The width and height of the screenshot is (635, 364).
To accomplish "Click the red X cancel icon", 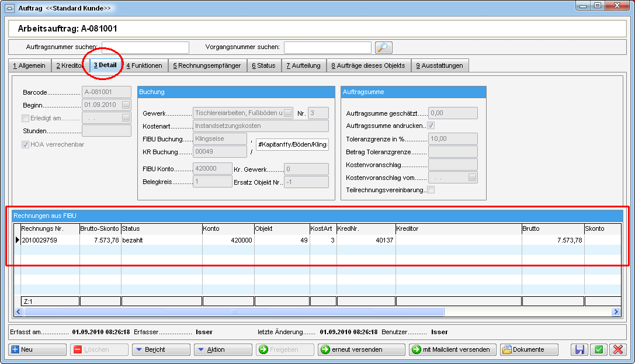I will (x=617, y=349).
